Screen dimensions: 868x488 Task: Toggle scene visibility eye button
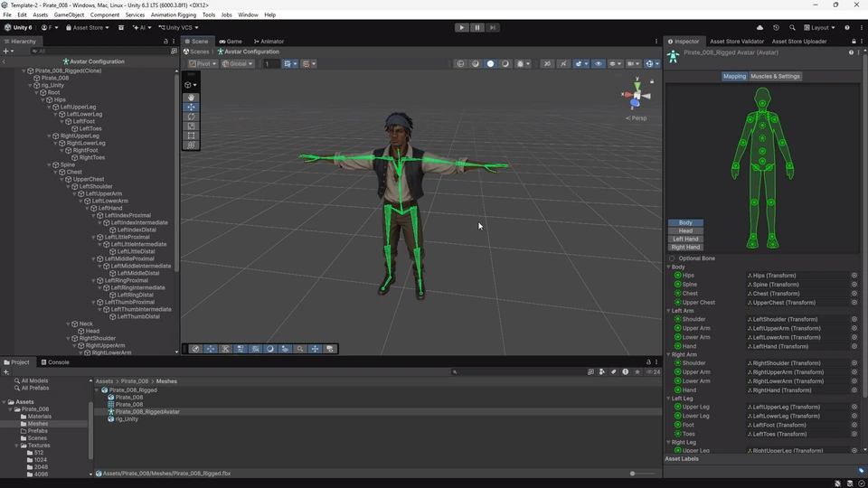[598, 63]
